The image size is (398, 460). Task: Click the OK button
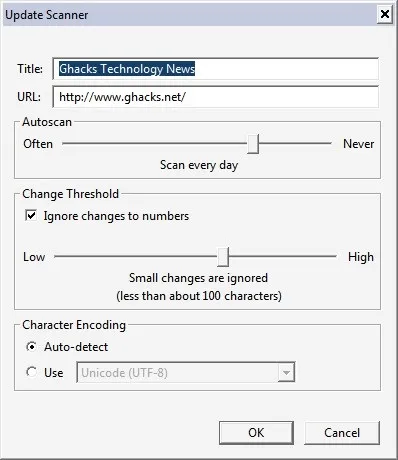click(256, 433)
